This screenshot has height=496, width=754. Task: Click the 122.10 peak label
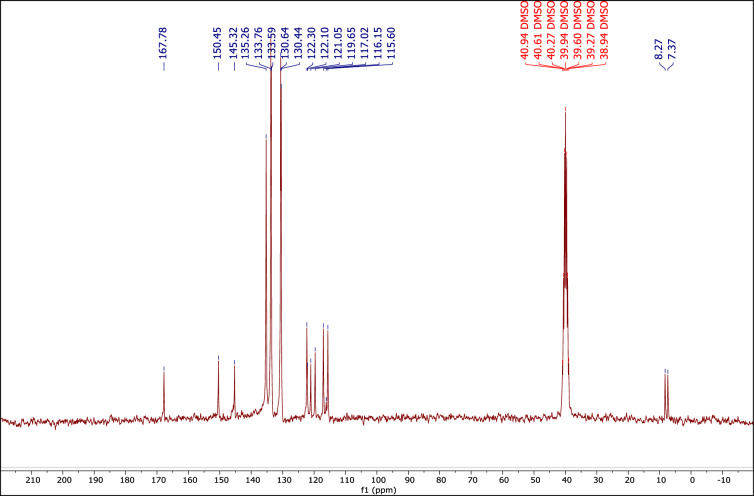[325, 43]
